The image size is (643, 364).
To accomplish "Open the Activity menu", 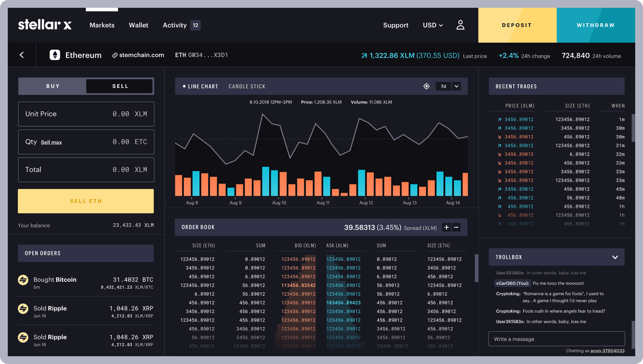I will [175, 25].
